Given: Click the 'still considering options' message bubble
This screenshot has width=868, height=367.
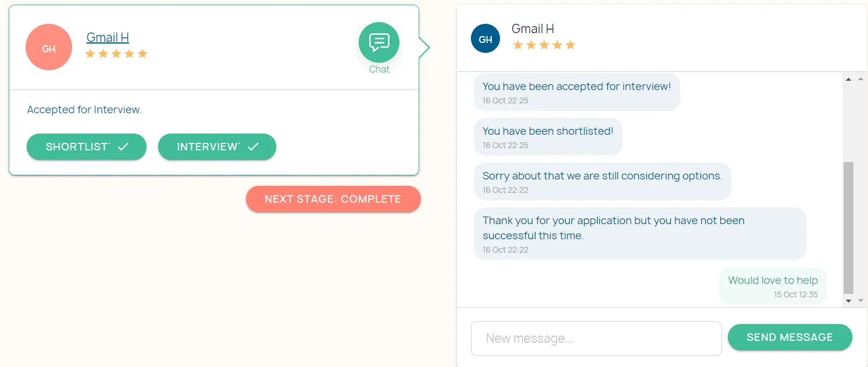Looking at the screenshot, I should 602,181.
